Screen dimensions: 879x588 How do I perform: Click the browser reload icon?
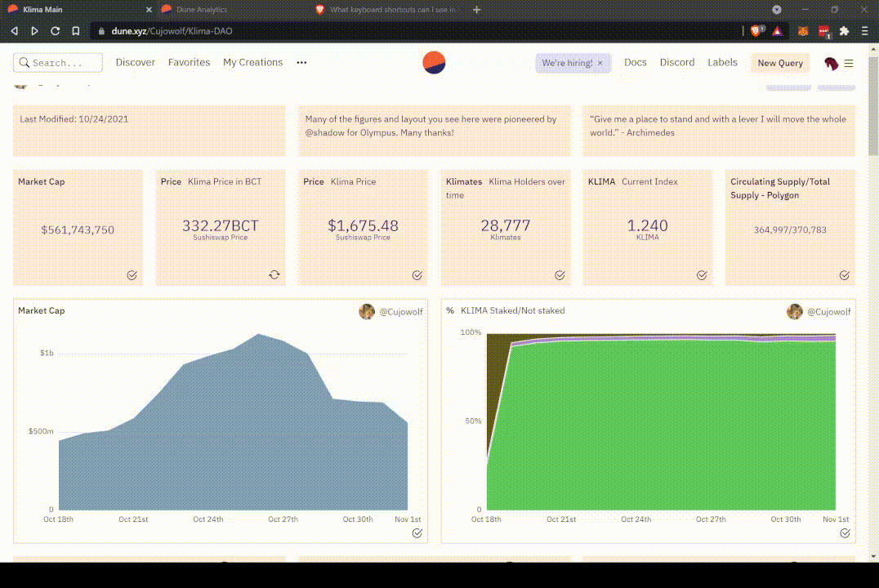(x=55, y=31)
